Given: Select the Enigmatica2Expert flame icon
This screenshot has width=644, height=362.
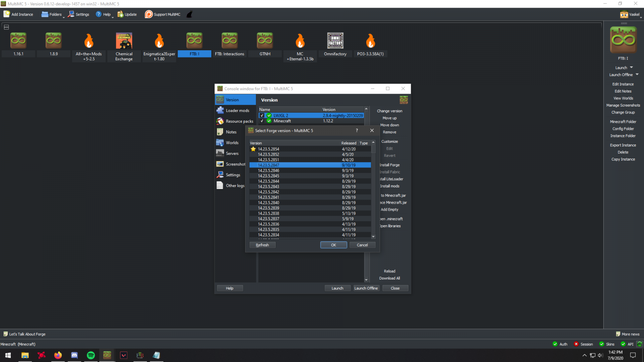Looking at the screenshot, I should pos(159,41).
